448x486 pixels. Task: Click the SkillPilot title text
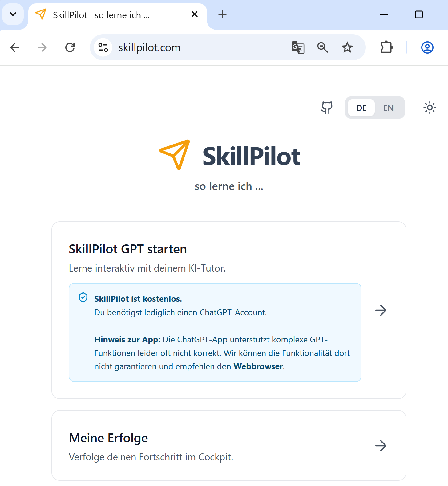[251, 157]
